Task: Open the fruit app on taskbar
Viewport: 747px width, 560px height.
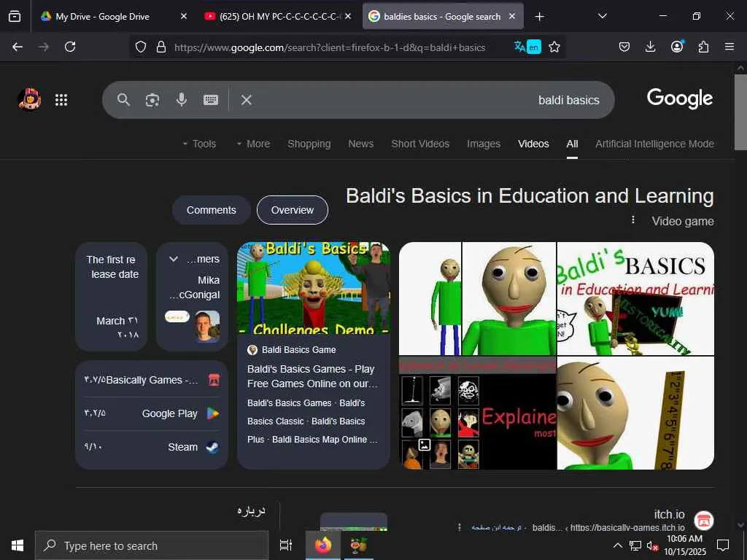Action: click(x=357, y=545)
